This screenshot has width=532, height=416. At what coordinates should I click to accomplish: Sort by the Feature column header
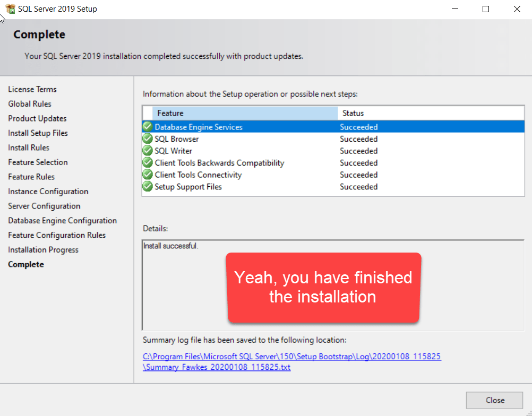pos(245,113)
